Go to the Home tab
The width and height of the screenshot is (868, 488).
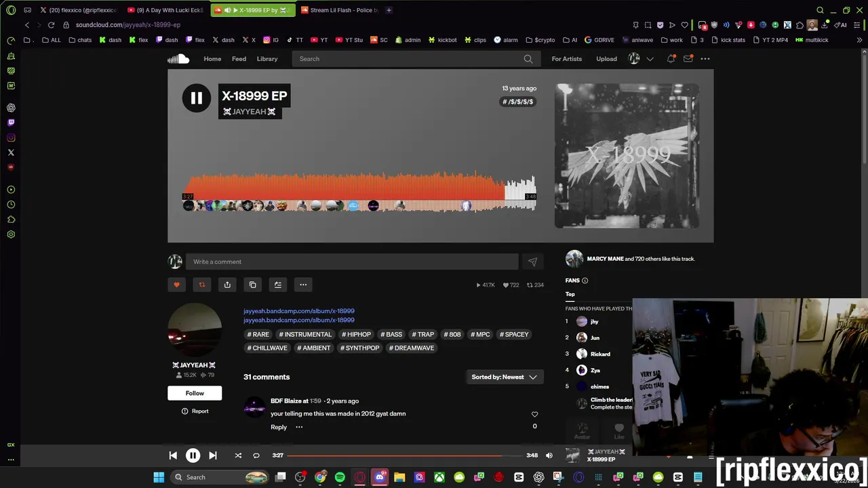(212, 59)
